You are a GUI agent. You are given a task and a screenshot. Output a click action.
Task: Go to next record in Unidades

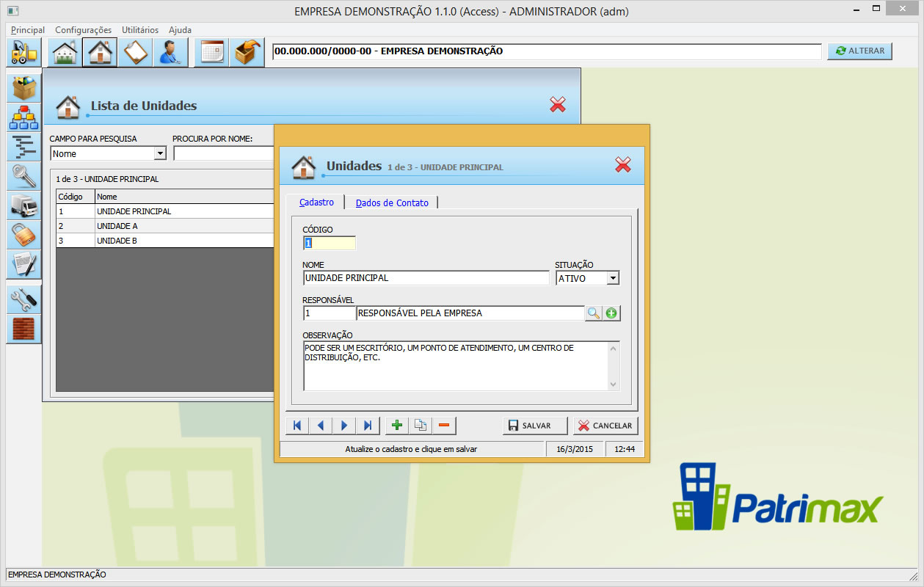tap(343, 426)
